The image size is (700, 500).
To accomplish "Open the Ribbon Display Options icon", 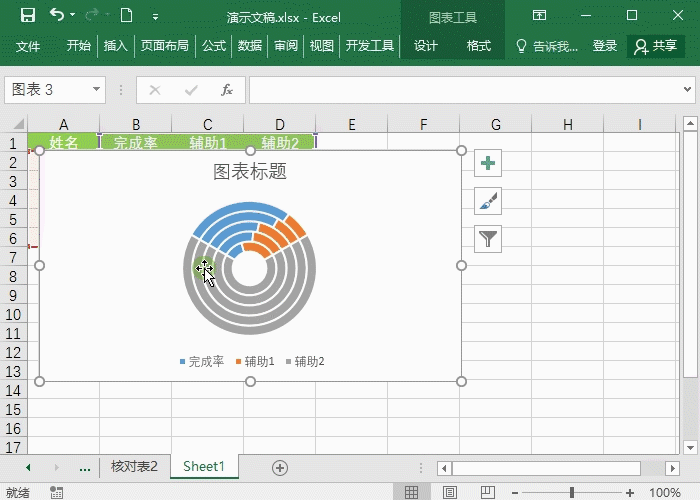I will 539,16.
